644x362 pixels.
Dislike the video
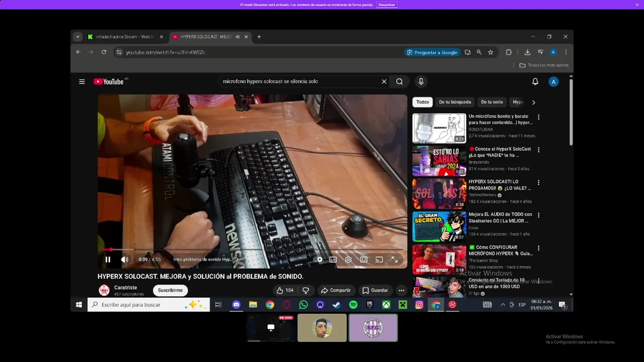click(x=305, y=290)
